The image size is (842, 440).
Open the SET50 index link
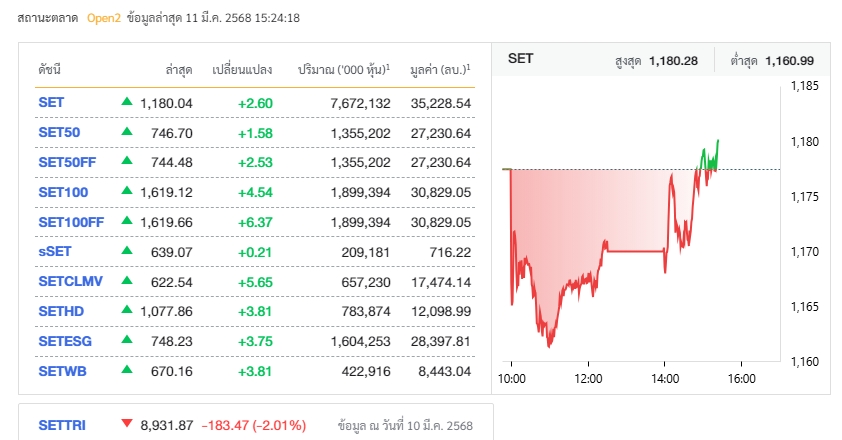59,133
